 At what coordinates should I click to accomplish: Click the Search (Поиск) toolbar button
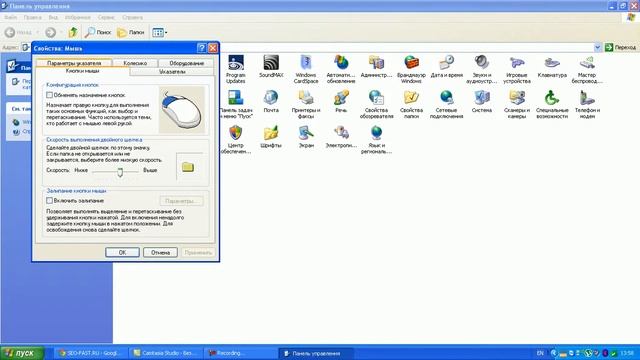pos(98,32)
